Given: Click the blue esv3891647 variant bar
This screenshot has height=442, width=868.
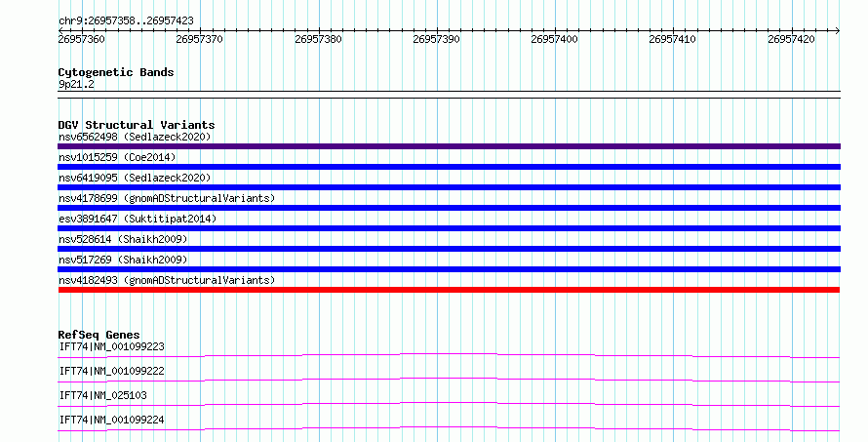Looking at the screenshot, I should pos(449,228).
